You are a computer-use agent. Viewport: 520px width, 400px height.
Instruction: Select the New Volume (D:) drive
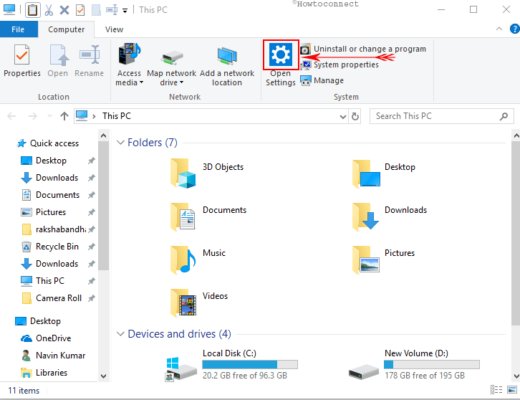pyautogui.click(x=414, y=365)
